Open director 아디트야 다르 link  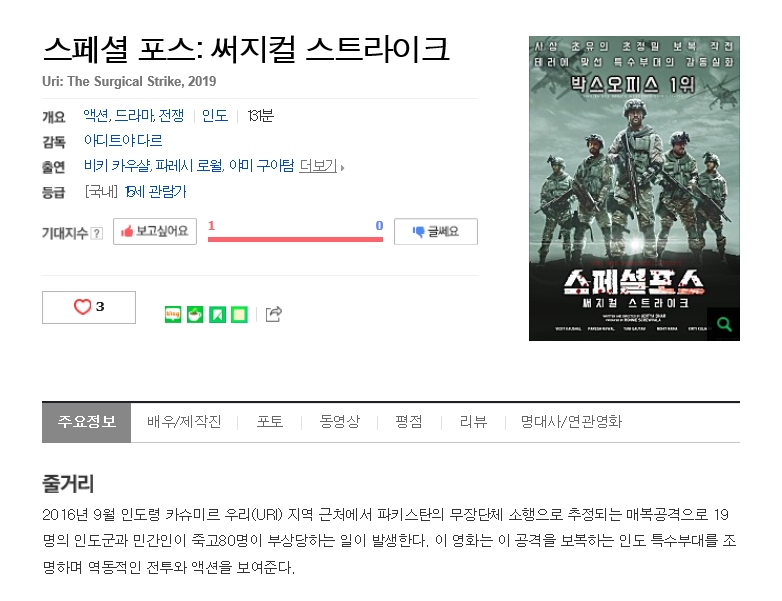(x=123, y=141)
